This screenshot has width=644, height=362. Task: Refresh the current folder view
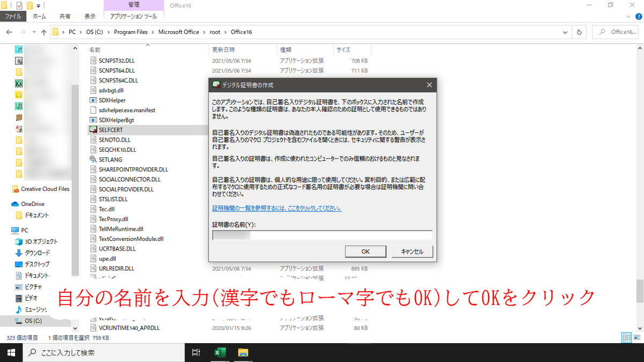(579, 32)
